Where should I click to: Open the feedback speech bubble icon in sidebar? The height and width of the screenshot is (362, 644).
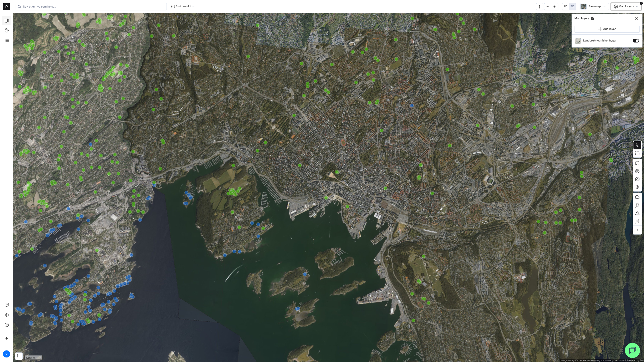(x=7, y=305)
